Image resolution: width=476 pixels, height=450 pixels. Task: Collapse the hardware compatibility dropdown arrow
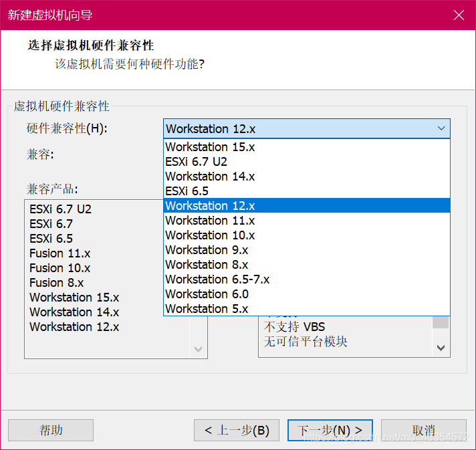(441, 128)
